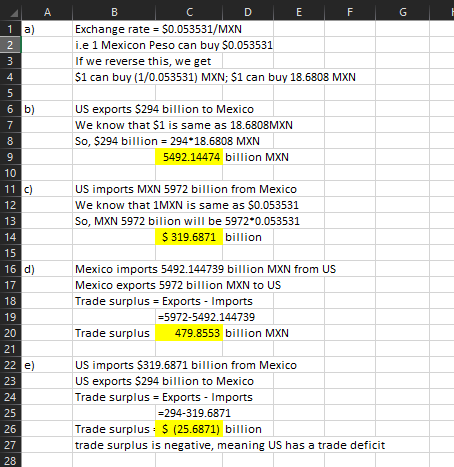Click 'So, $294 billion = 294*18.6808 MXN' cell
Viewport: 454px width, 467px height.
pyautogui.click(x=167, y=141)
